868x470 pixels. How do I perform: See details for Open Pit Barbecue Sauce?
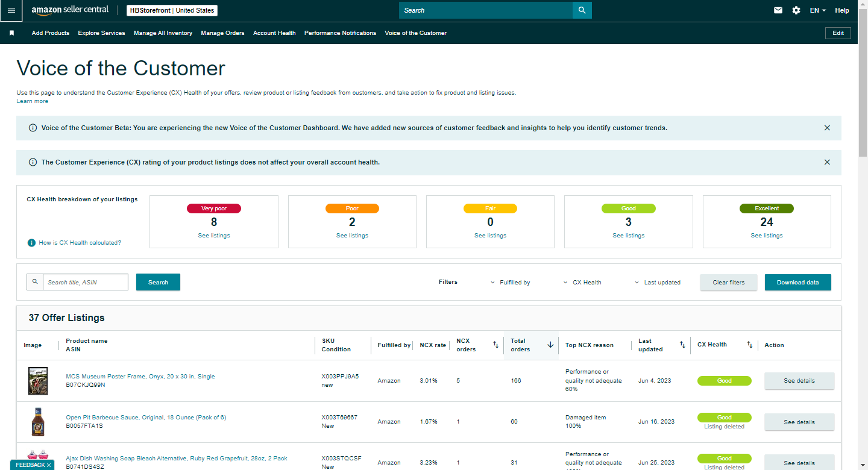[x=799, y=422]
